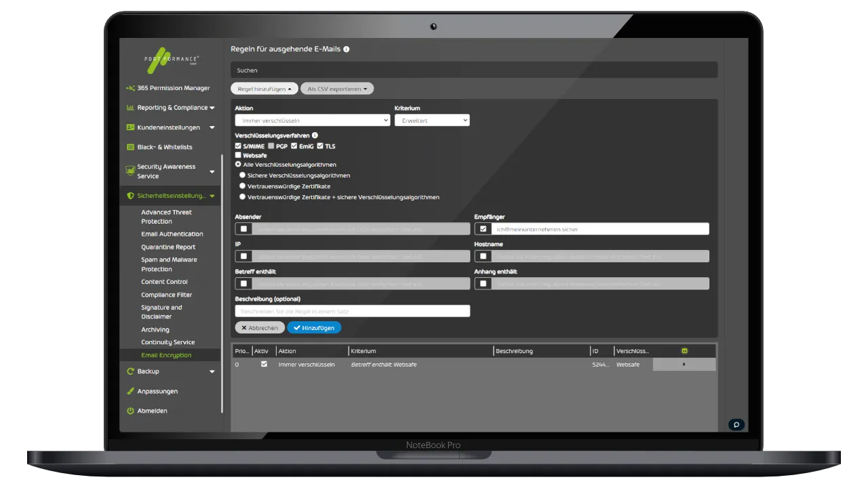Toggle the EmiG checkbox

coord(294,146)
